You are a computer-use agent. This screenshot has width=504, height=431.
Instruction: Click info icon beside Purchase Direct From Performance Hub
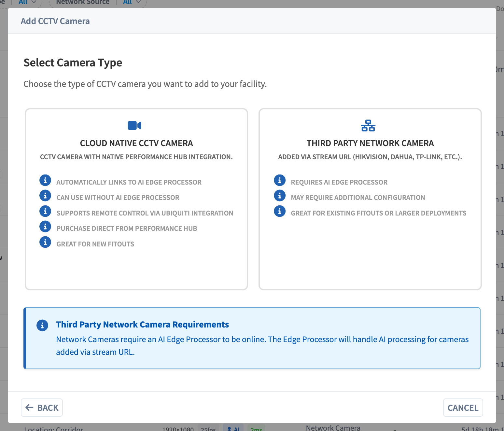pos(45,227)
